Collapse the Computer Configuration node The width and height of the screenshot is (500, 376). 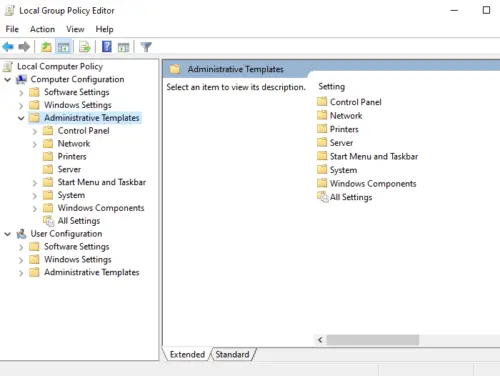click(x=7, y=80)
